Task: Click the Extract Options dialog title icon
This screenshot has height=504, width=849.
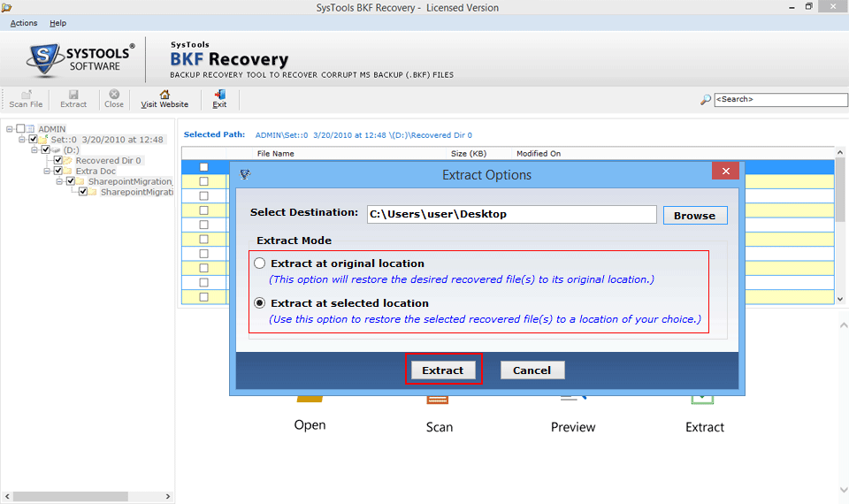Action: click(x=245, y=174)
